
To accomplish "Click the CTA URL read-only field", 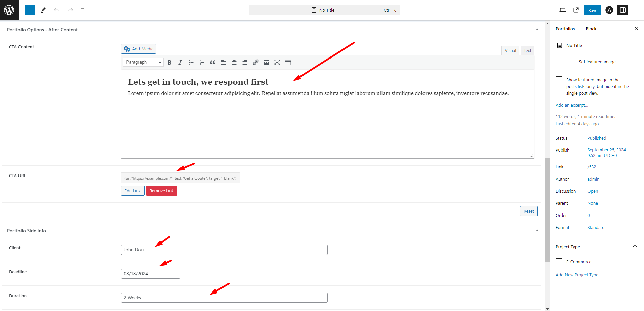I will tap(180, 178).
